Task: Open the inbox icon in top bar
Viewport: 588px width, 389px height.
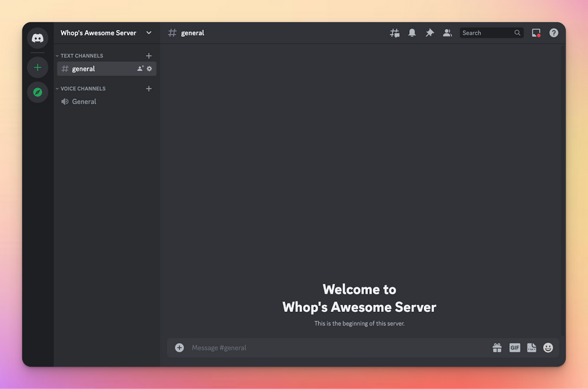Action: point(536,33)
